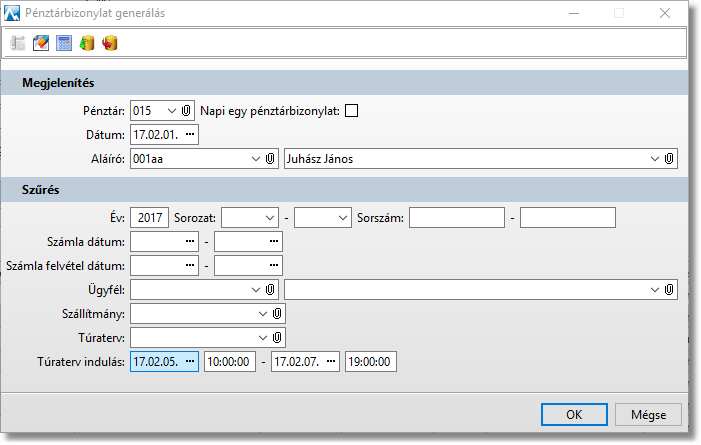Click the paperclip icon beside Juhász János
Viewport: 701px width, 445px height.
pyautogui.click(x=670, y=158)
